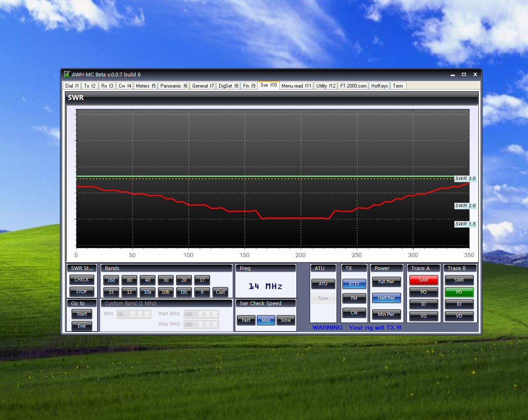
Task: Toggle SWR in Trace A
Action: [x=423, y=280]
